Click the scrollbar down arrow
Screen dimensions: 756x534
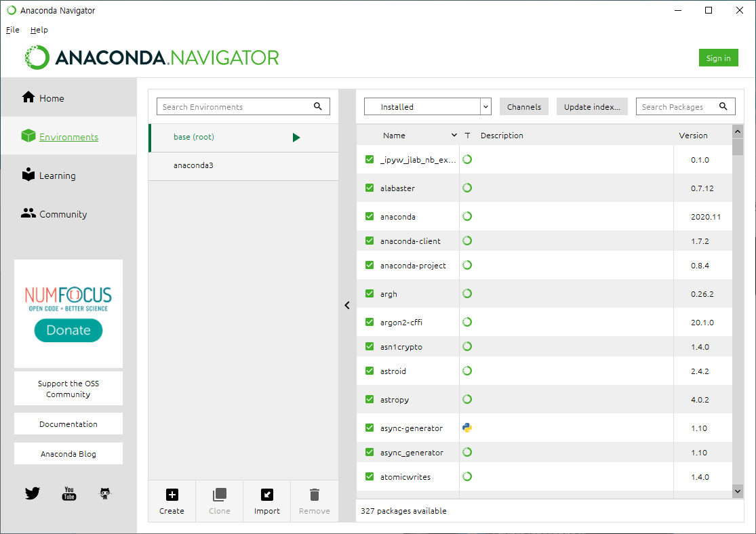click(x=738, y=491)
